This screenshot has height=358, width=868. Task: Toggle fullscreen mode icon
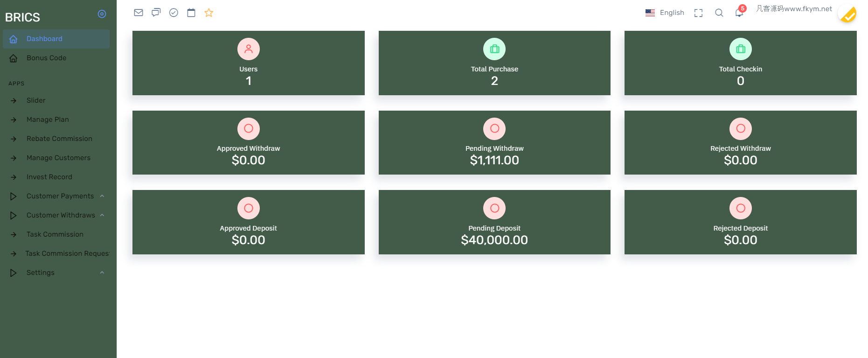click(698, 13)
